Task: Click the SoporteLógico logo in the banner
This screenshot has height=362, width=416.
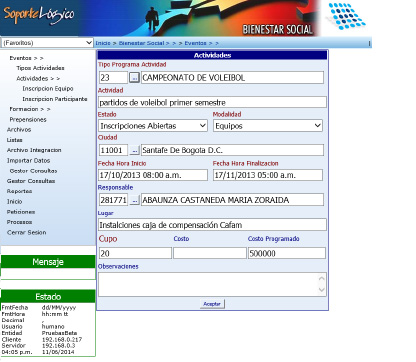Action: [39, 15]
